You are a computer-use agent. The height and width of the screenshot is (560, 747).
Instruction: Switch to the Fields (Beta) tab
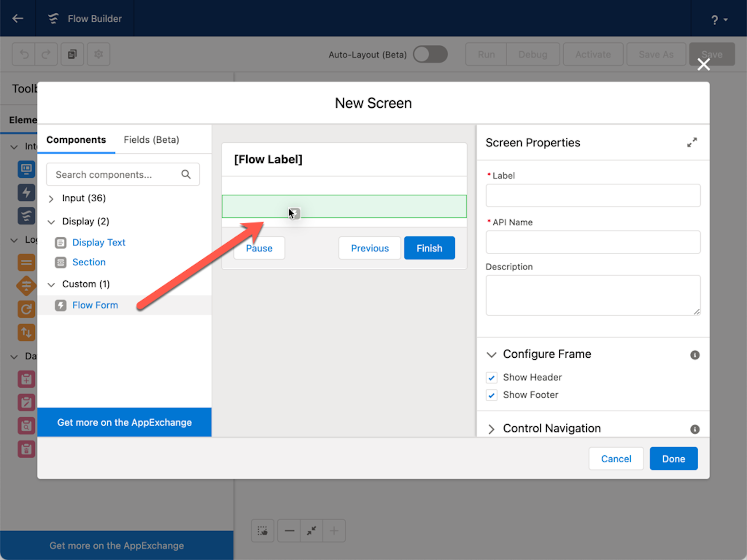[151, 140]
